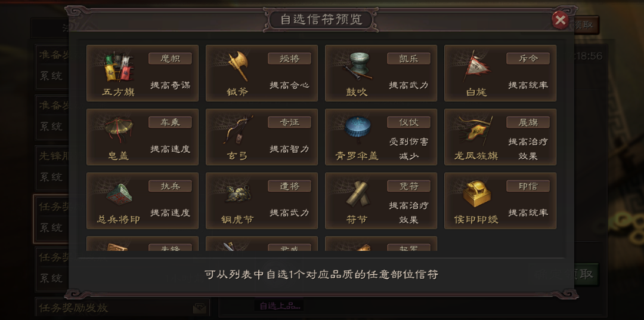Pick the 青罗伞盖 blue umbrella icon

click(358, 130)
